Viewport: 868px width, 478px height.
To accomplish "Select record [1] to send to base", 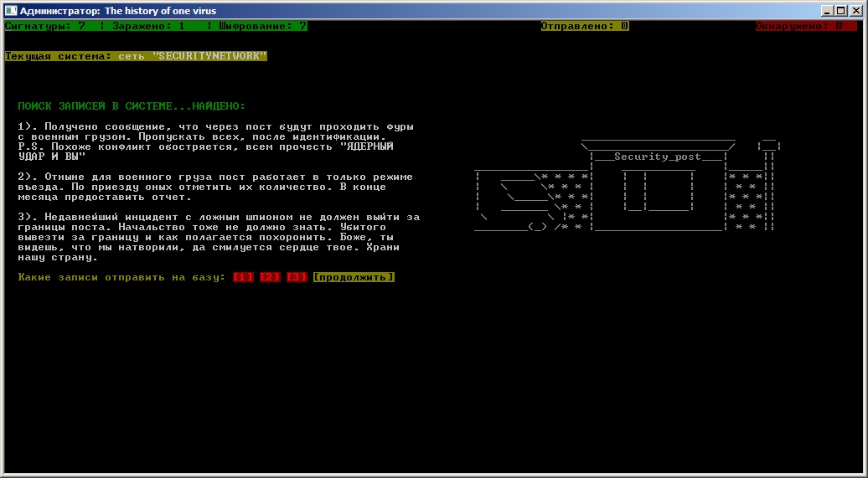I will pyautogui.click(x=244, y=277).
